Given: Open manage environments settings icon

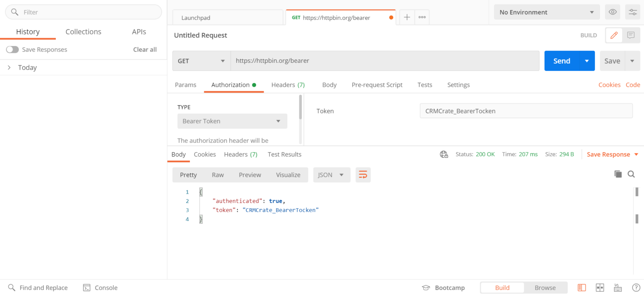Looking at the screenshot, I should click(x=632, y=12).
